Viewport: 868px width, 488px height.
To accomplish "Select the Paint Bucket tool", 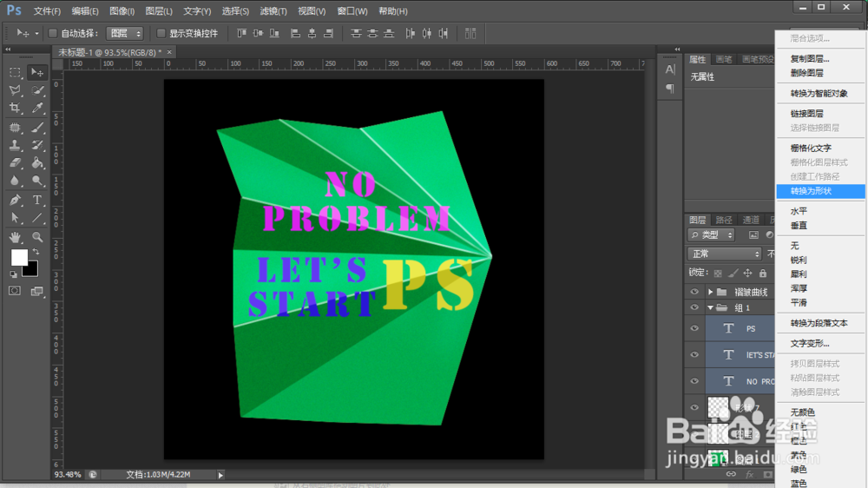I will (37, 163).
